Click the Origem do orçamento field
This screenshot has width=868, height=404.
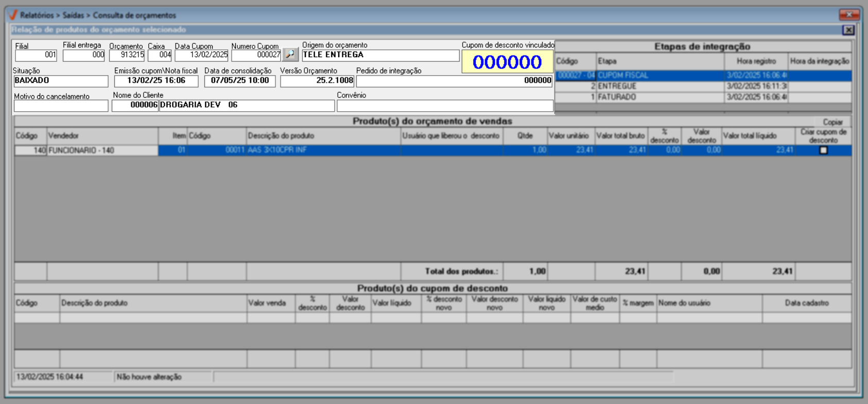[x=380, y=55]
